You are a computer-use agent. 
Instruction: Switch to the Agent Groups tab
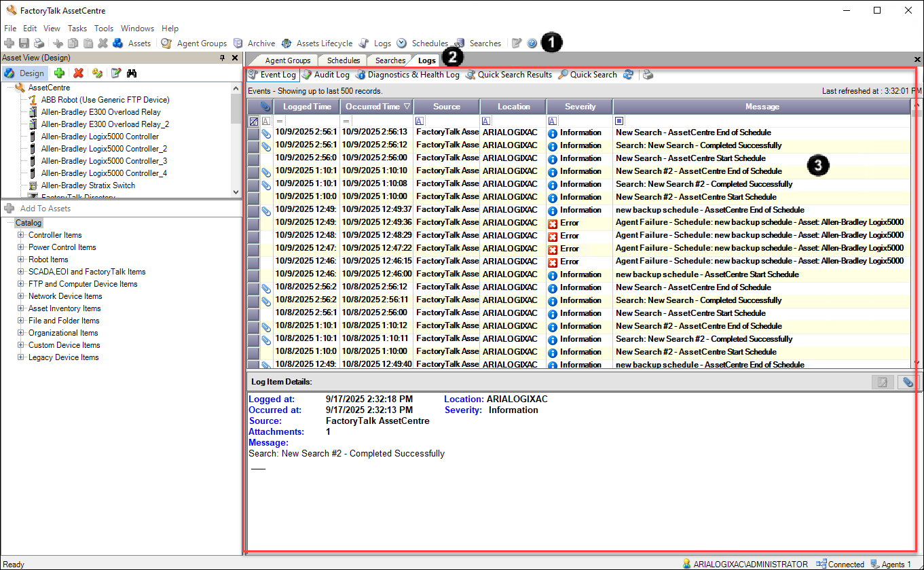287,60
